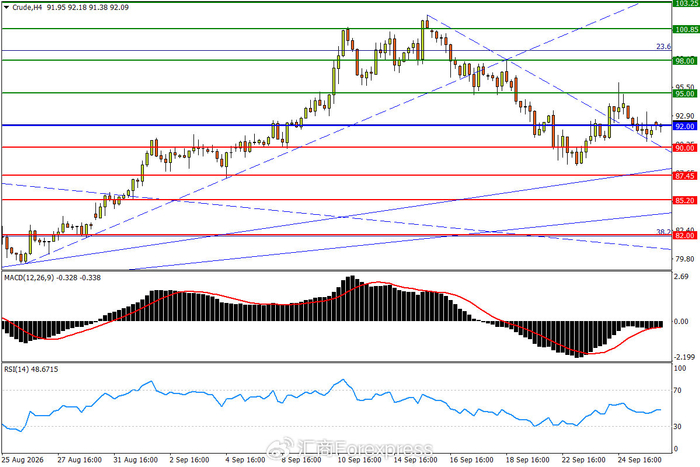
Task: Click the red MACD signal line peak
Action: coord(378,282)
